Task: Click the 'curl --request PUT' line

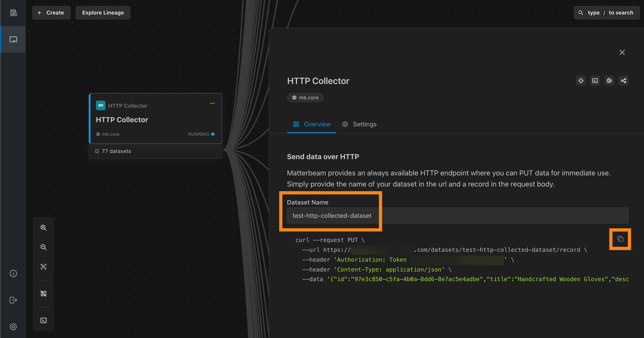Action: pos(330,240)
